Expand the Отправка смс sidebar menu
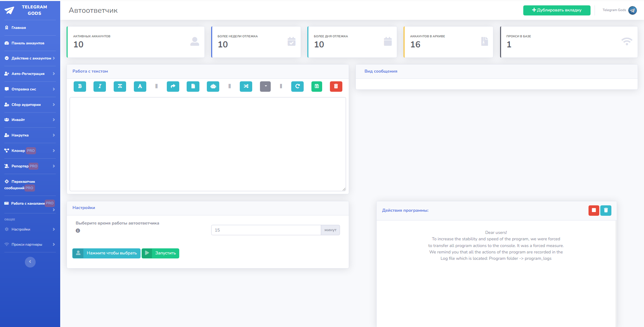Image resolution: width=644 pixels, height=327 pixels. tap(30, 89)
